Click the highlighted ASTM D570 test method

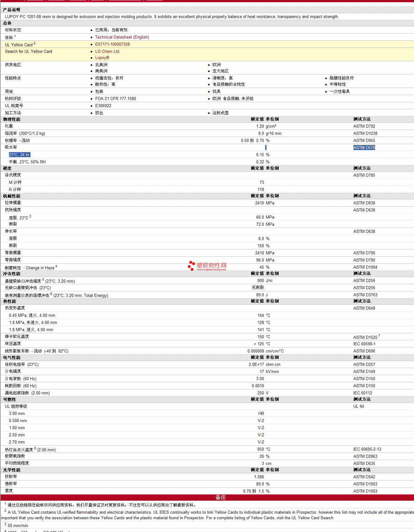click(x=364, y=148)
